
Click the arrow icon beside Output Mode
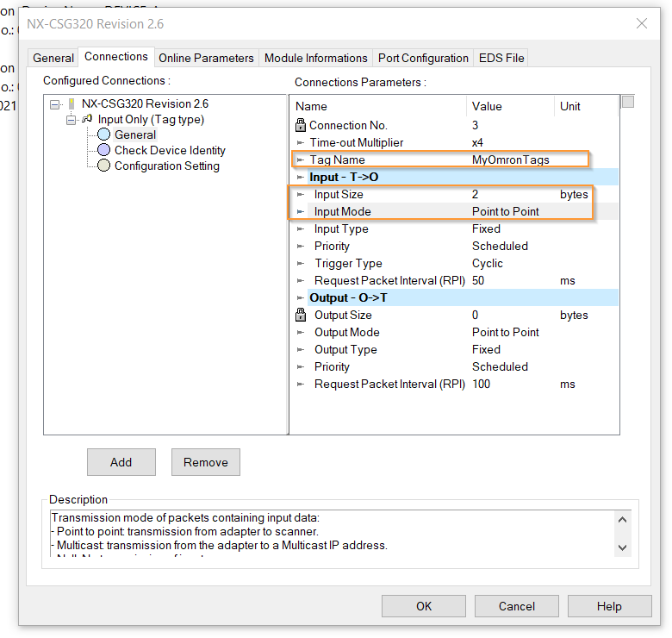(301, 333)
